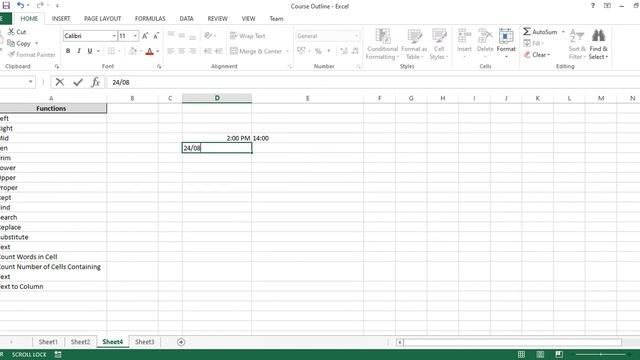Switch to the INSERT ribbon tab

click(x=61, y=19)
